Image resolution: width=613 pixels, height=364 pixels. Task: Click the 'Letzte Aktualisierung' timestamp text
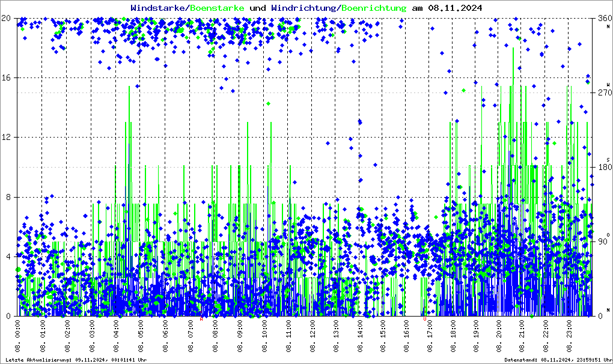tap(76, 360)
